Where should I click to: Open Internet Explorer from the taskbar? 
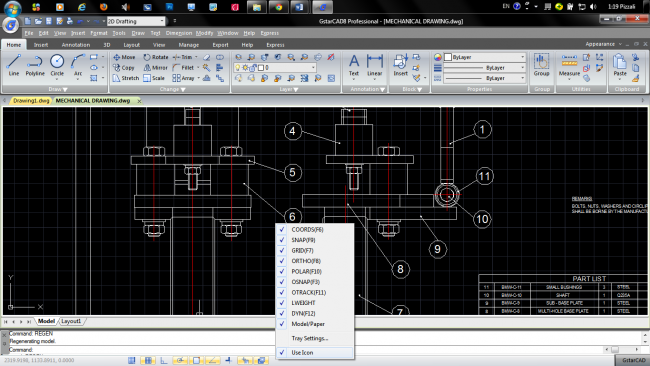[x=82, y=7]
